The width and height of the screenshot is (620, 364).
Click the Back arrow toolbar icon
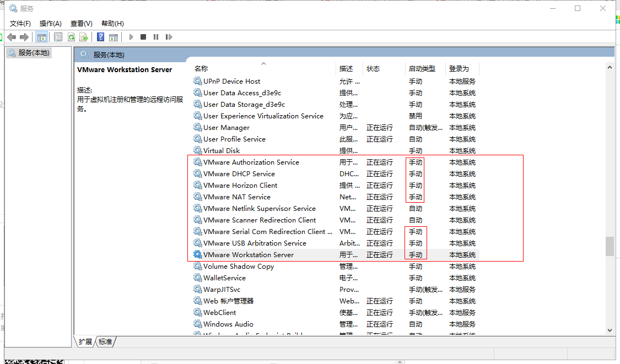(x=12, y=37)
